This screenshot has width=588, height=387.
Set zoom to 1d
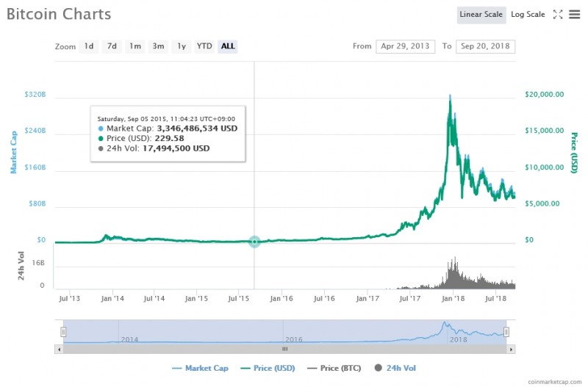[x=89, y=46]
